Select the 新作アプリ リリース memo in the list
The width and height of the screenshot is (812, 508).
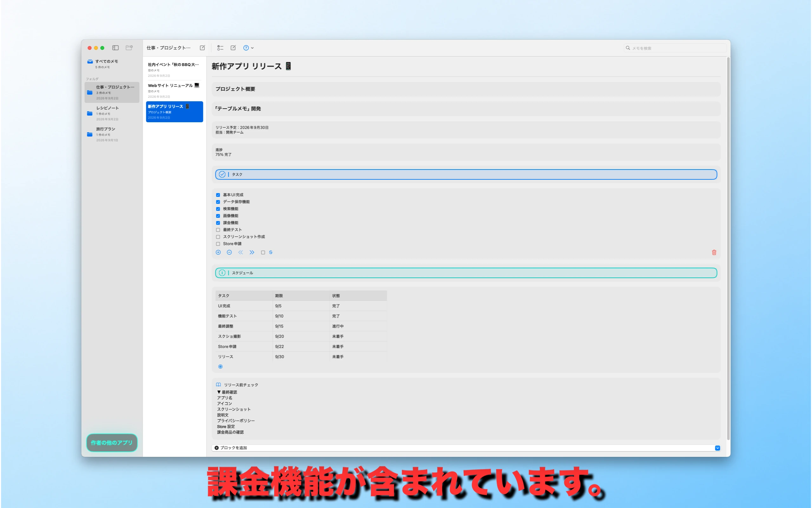[174, 111]
